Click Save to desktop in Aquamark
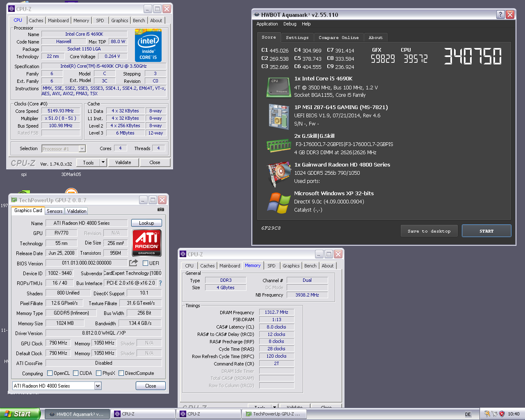Image resolution: width=525 pixels, height=420 pixels. click(x=429, y=231)
